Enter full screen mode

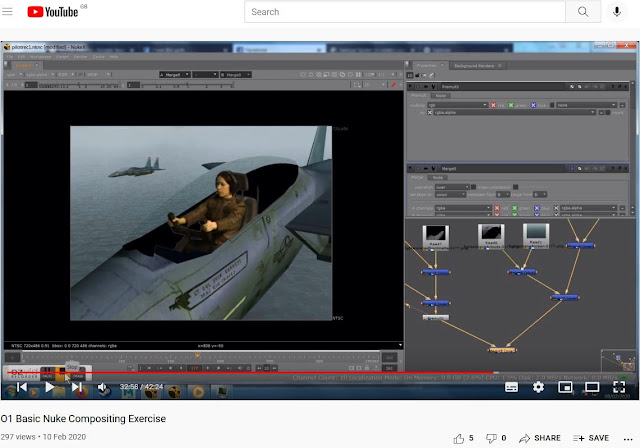coord(619,387)
